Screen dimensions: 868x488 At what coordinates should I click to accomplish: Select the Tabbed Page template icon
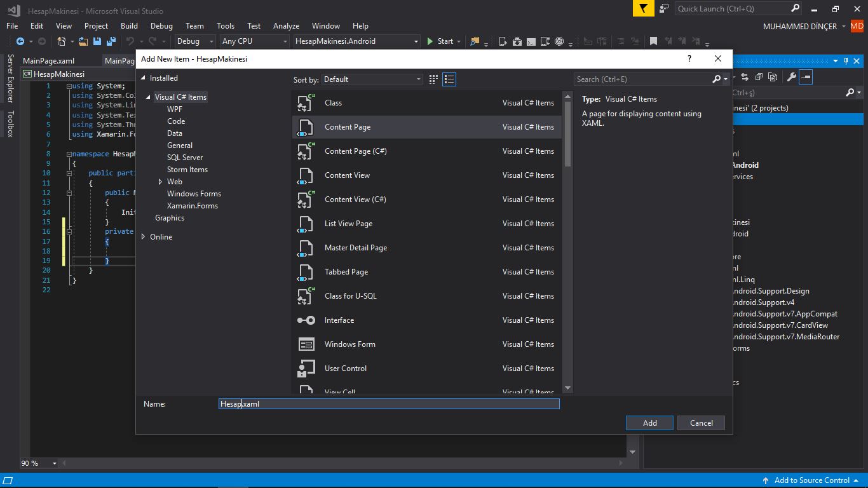306,272
